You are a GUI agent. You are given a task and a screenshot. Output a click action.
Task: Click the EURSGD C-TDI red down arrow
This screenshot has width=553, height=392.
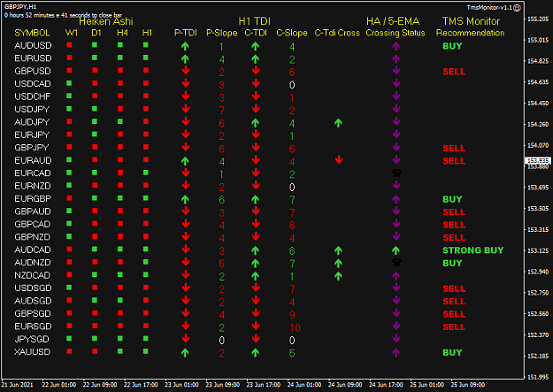(x=256, y=326)
